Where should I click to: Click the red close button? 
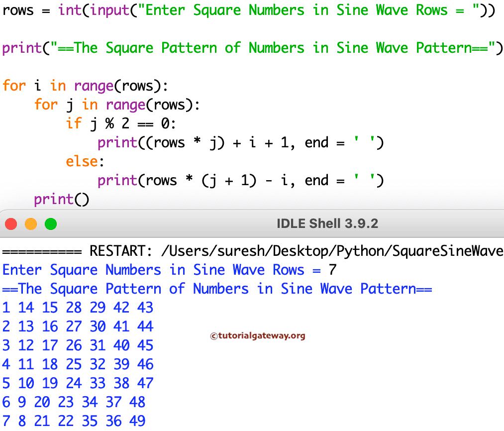tap(10, 223)
